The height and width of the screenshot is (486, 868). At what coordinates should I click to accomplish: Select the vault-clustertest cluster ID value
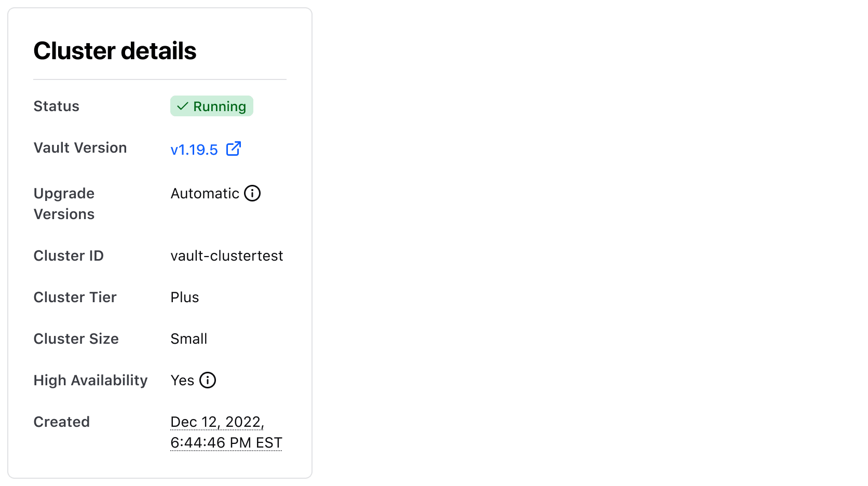(x=226, y=255)
